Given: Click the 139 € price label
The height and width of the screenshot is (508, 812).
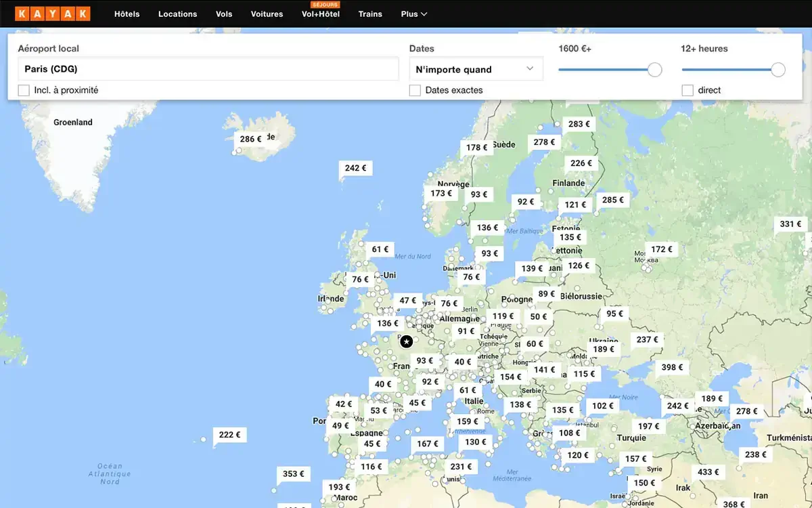Looking at the screenshot, I should coord(532,268).
